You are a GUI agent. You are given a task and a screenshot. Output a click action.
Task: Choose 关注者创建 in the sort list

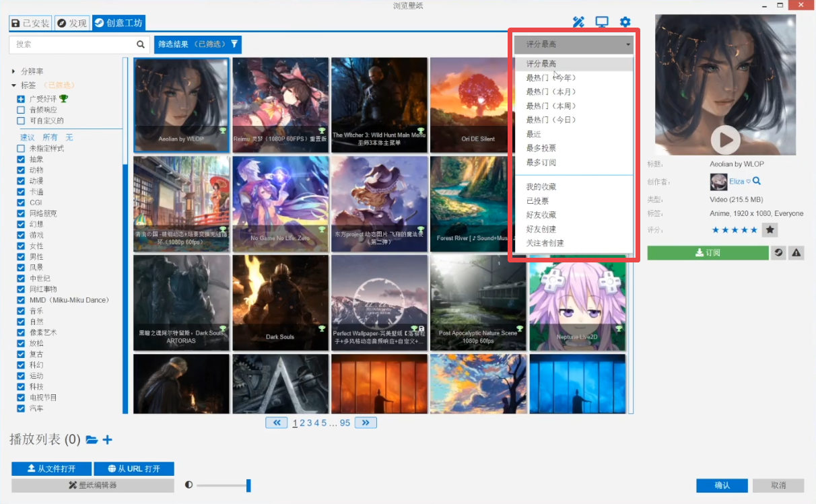point(574,244)
